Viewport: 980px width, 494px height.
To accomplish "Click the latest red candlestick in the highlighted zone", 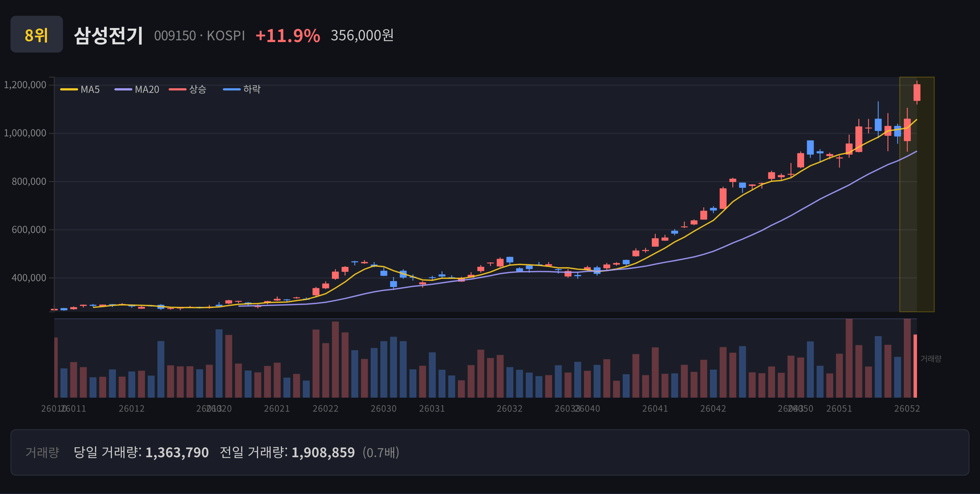I will [917, 93].
